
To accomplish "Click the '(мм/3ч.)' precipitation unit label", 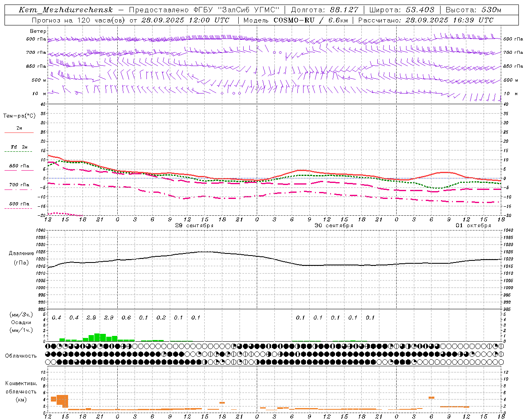I will [x=21, y=315].
